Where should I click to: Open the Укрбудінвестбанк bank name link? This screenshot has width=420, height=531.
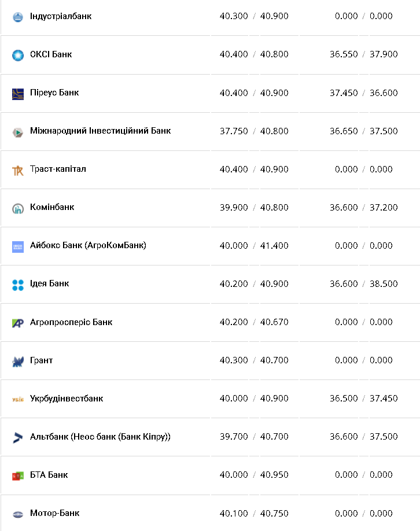67,399
